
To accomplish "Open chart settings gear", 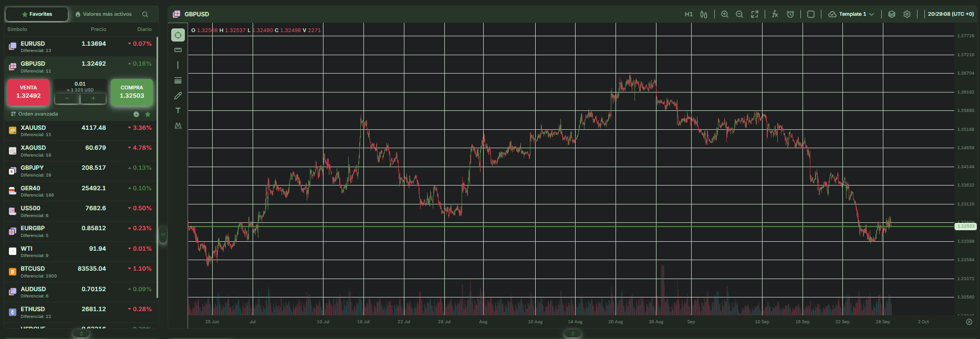I will (x=907, y=14).
